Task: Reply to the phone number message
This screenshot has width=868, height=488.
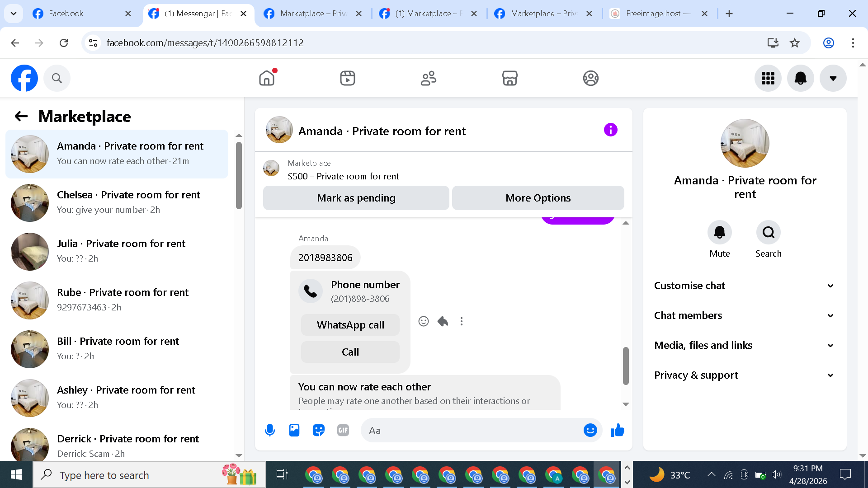Action: [x=443, y=321]
